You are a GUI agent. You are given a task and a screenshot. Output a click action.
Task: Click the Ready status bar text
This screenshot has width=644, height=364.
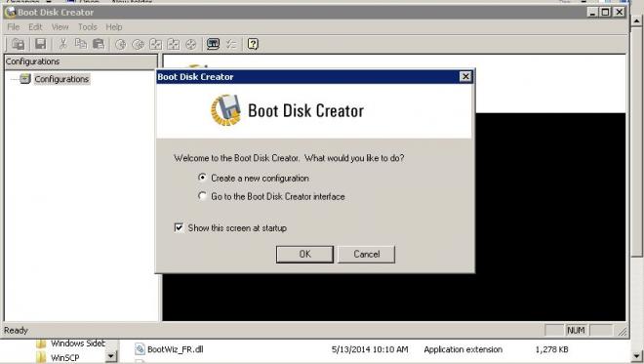(16, 330)
